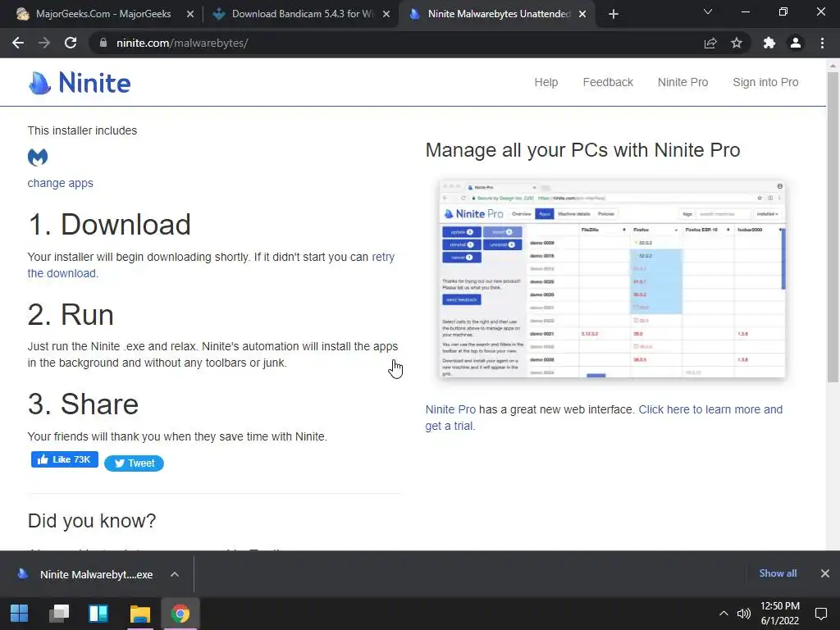This screenshot has width=840, height=630.
Task: Click the address bar URL field
Action: point(396,43)
